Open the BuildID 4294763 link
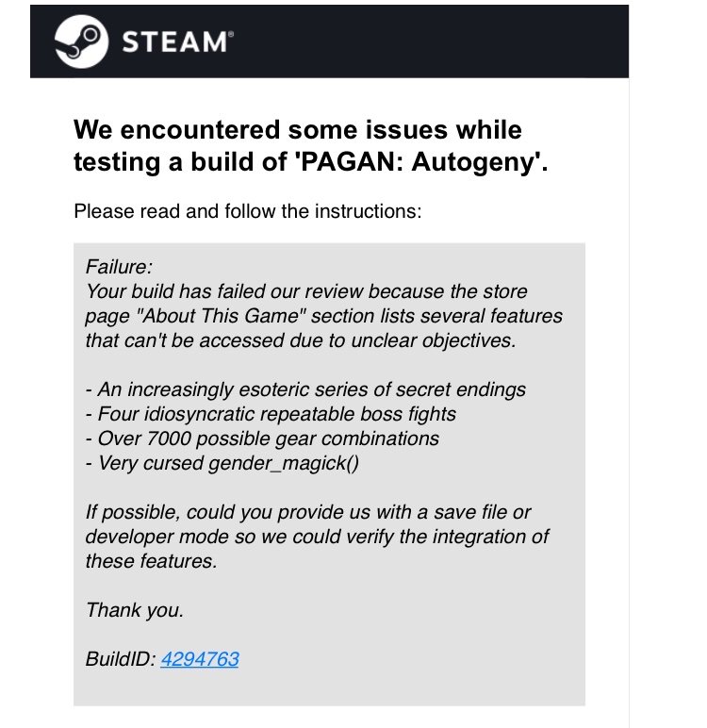 [x=200, y=659]
